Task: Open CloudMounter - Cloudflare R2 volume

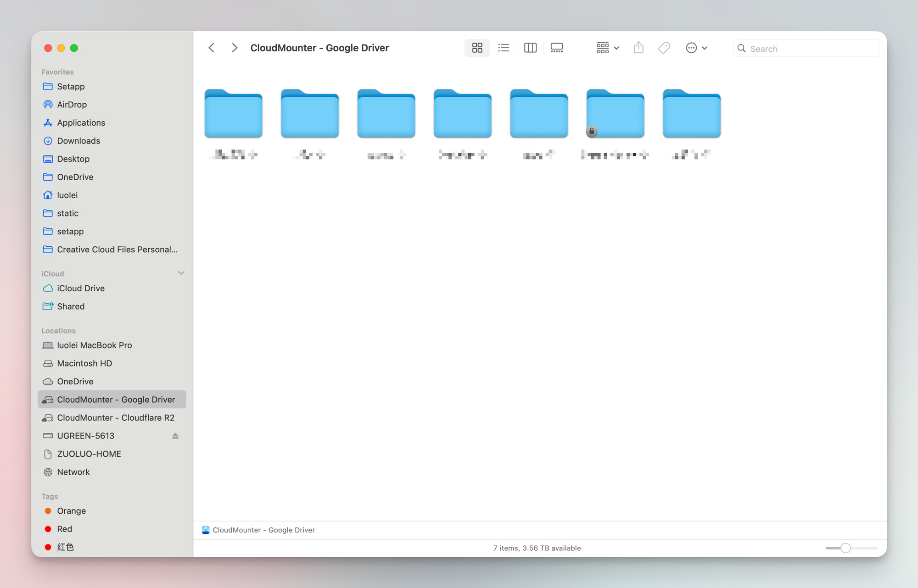Action: point(112,417)
